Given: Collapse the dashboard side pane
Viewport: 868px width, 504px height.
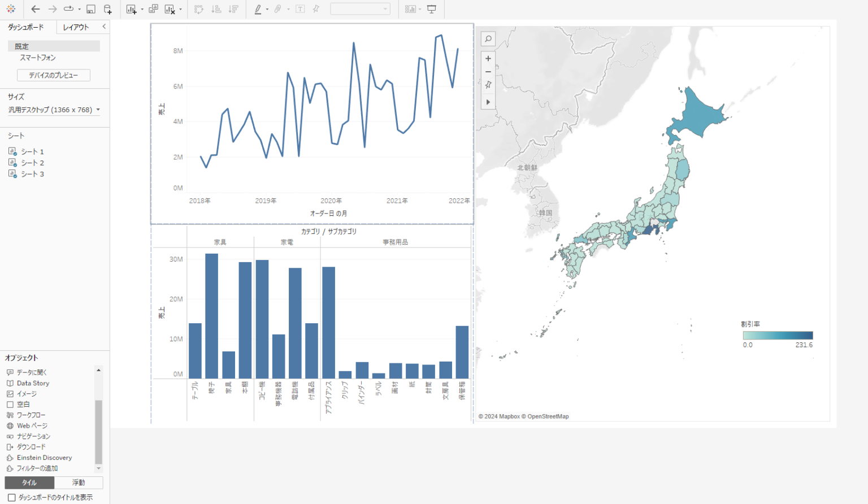Looking at the screenshot, I should (x=104, y=27).
